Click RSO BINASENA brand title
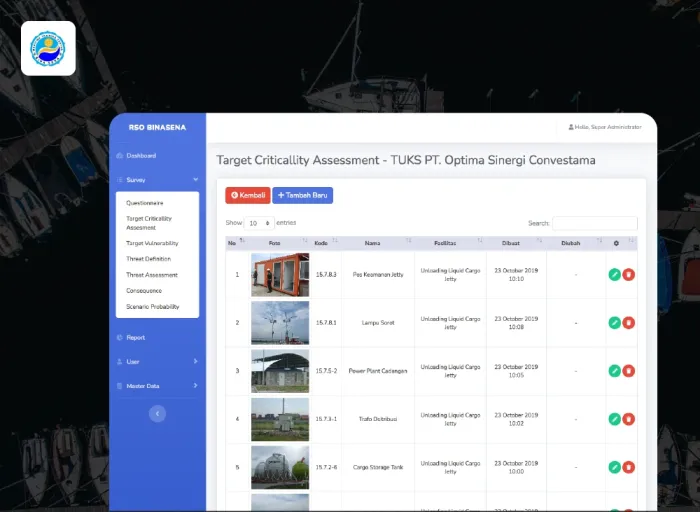Image resolution: width=700 pixels, height=512 pixels. [157, 128]
